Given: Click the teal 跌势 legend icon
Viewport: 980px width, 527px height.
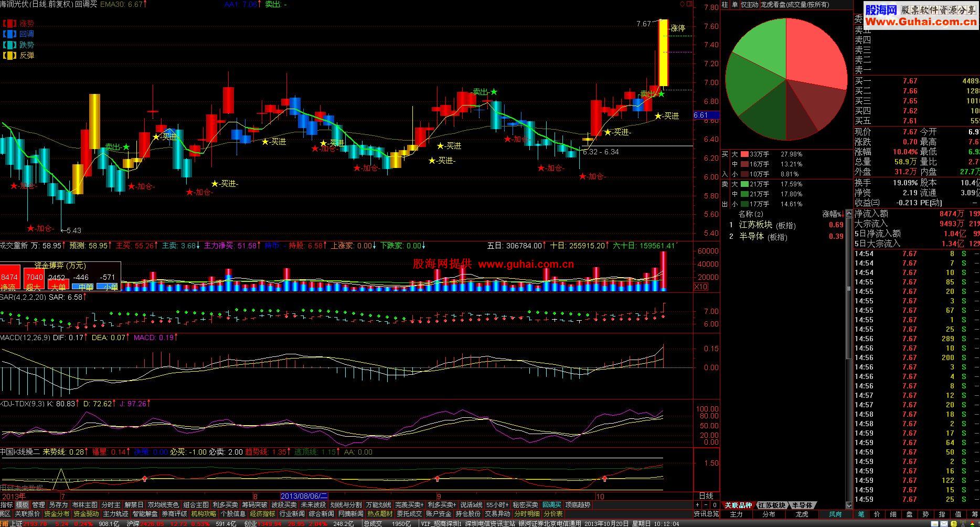Looking at the screenshot, I should pyautogui.click(x=9, y=45).
